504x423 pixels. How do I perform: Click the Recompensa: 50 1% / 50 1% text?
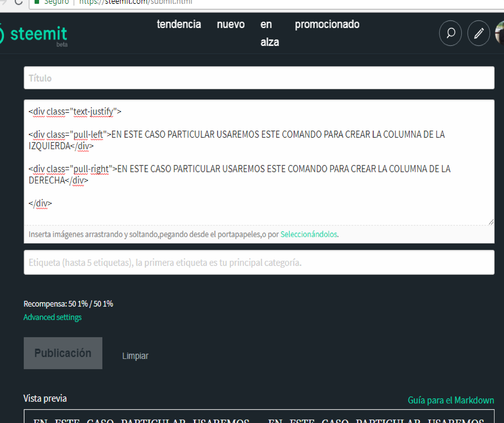point(68,304)
